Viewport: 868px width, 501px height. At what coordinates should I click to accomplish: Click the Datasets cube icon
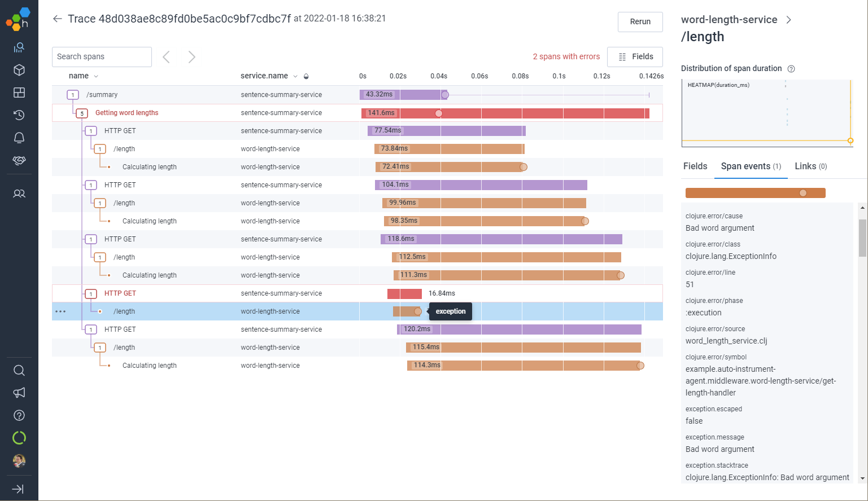pyautogui.click(x=19, y=70)
